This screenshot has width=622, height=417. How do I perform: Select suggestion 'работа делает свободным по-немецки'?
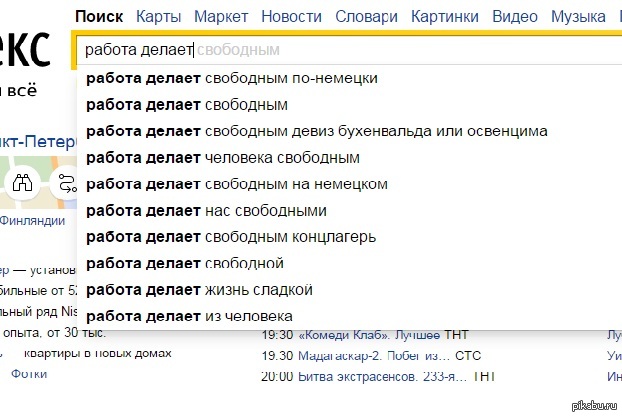pyautogui.click(x=232, y=78)
